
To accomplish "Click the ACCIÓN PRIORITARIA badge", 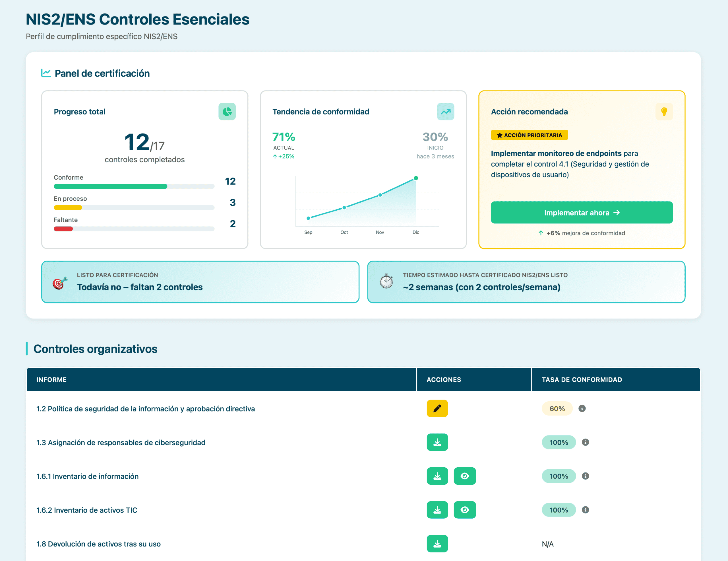I will tap(529, 135).
